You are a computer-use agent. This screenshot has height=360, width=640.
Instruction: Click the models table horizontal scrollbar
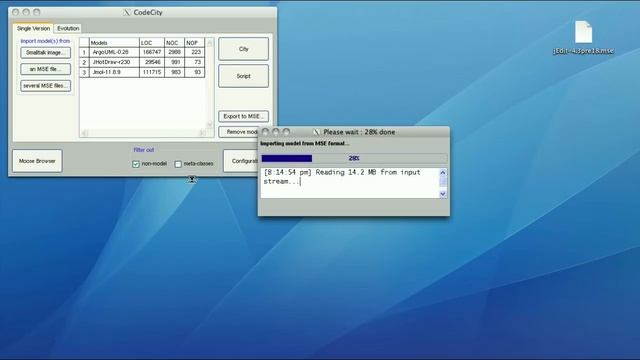(x=143, y=133)
